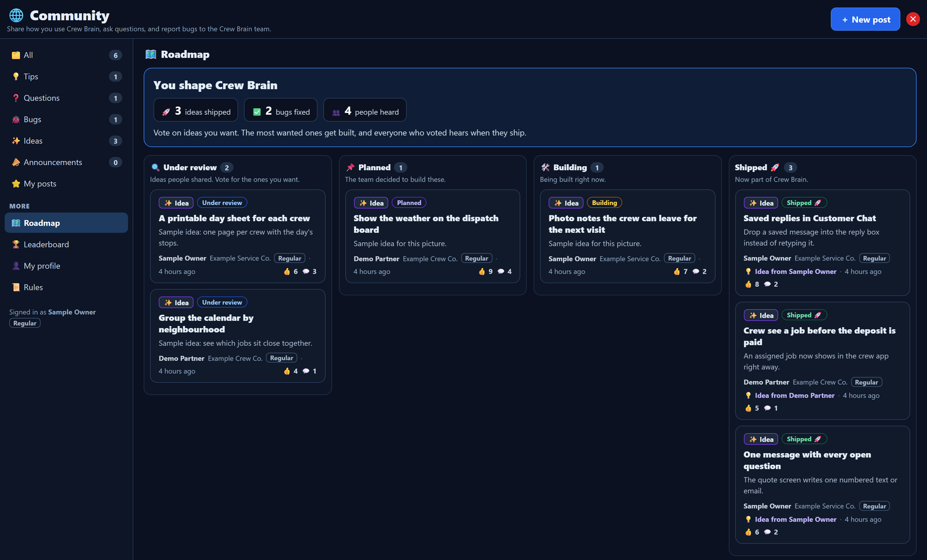This screenshot has height=560, width=927.
Task: Click the people heard icon
Action: [x=336, y=112]
